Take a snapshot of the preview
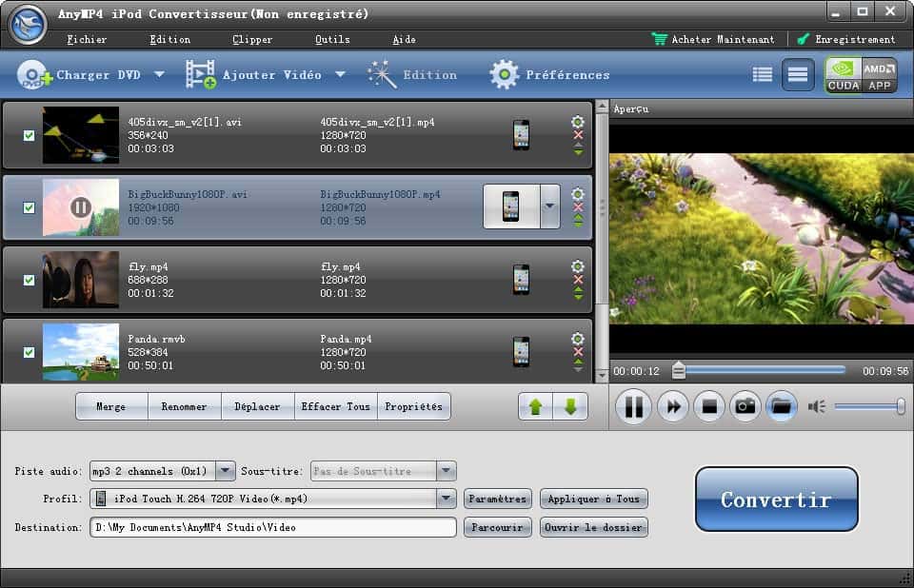This screenshot has width=914, height=588. point(745,406)
